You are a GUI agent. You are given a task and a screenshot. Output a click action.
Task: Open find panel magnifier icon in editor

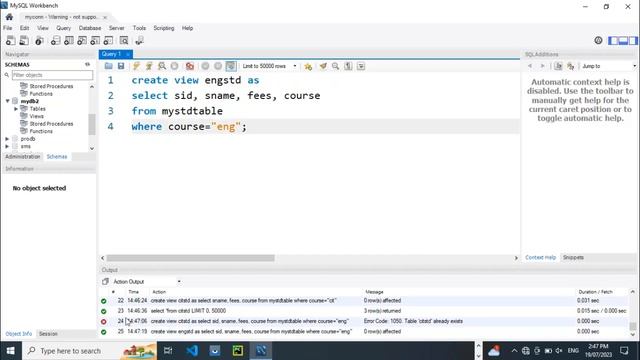[x=336, y=66]
